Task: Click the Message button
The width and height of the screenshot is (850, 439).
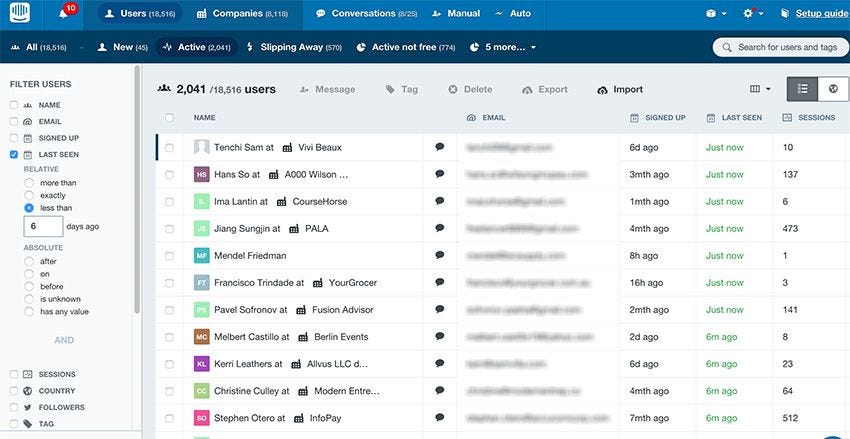Action: (x=327, y=89)
